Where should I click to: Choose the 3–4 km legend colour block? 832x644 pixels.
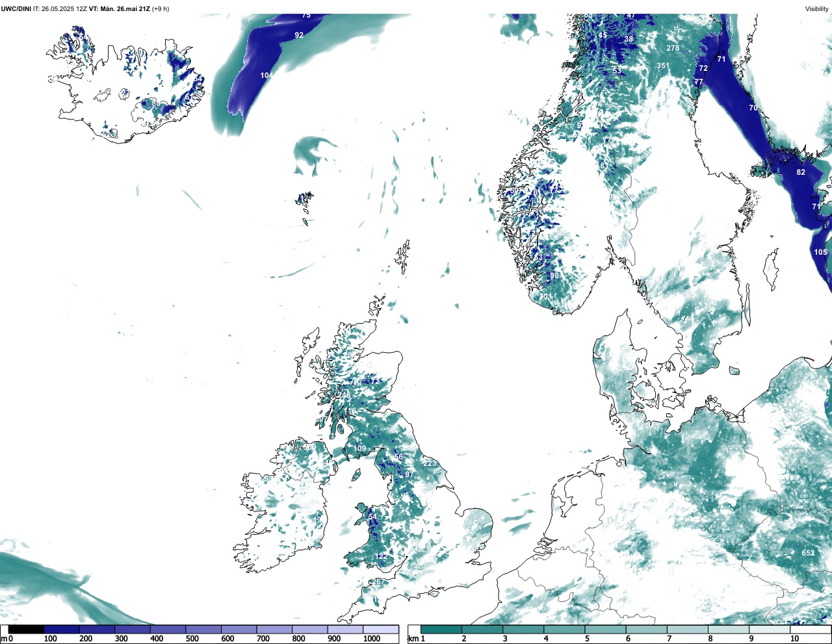[x=523, y=629]
